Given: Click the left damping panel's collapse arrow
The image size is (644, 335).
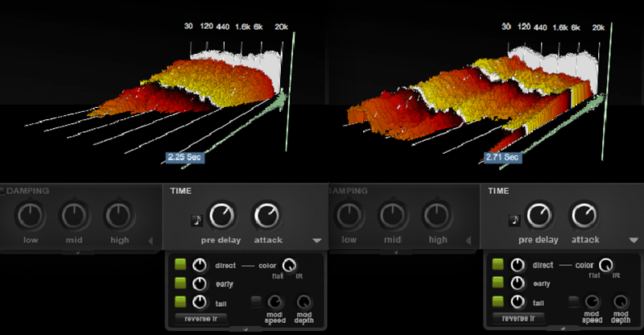Looking at the screenshot, I should [x=151, y=241].
